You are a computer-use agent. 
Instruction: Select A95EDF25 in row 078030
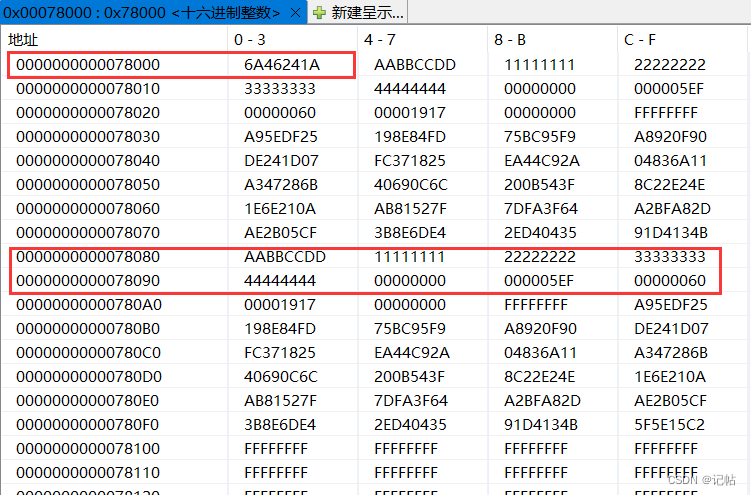pyautogui.click(x=281, y=136)
